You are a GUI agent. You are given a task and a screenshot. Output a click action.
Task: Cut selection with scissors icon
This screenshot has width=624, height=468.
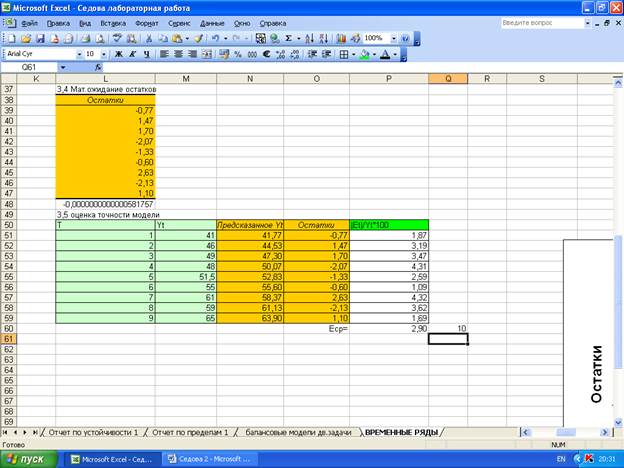click(149, 38)
